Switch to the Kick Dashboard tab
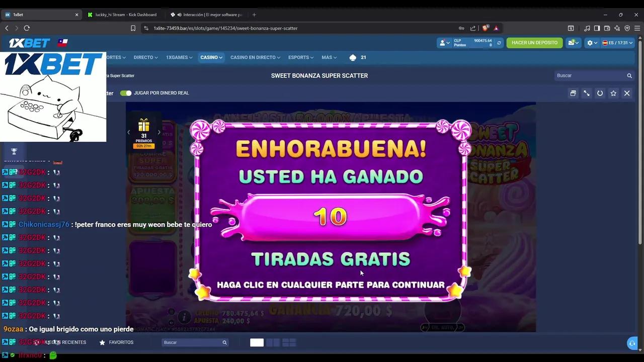 click(123, 15)
